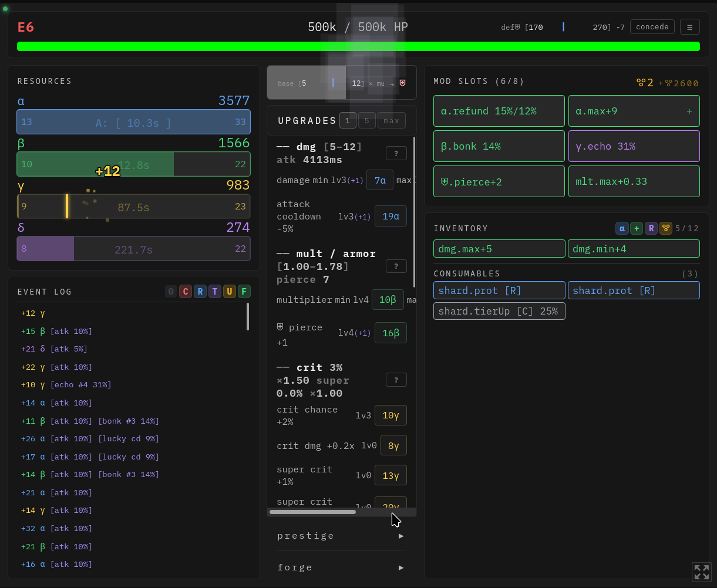Select the 5x upgrade quantity tab
Screen dimensions: 717x588
click(366, 121)
